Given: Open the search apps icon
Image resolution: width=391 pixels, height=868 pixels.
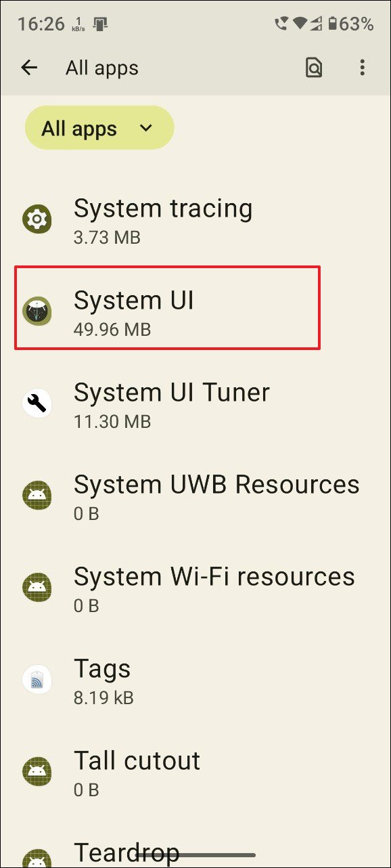Looking at the screenshot, I should tap(313, 68).
